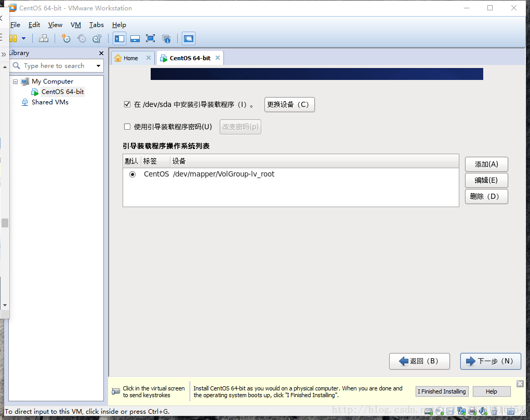Toggle the console view icon
Image resolution: width=530 pixels, height=420 pixels.
pos(189,38)
